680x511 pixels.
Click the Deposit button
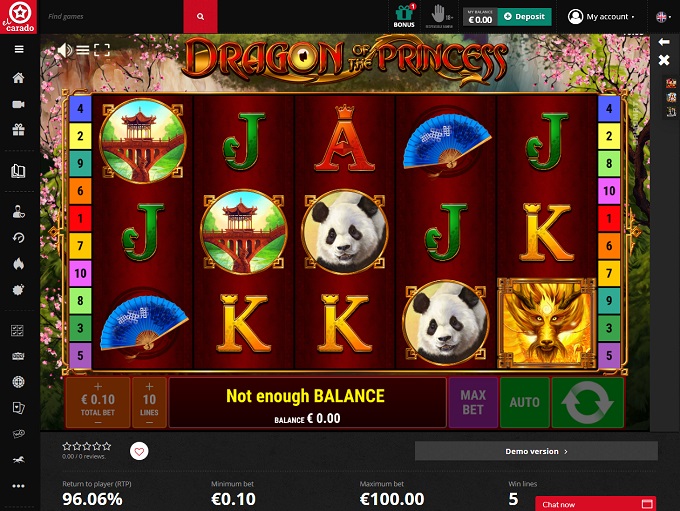point(524,17)
